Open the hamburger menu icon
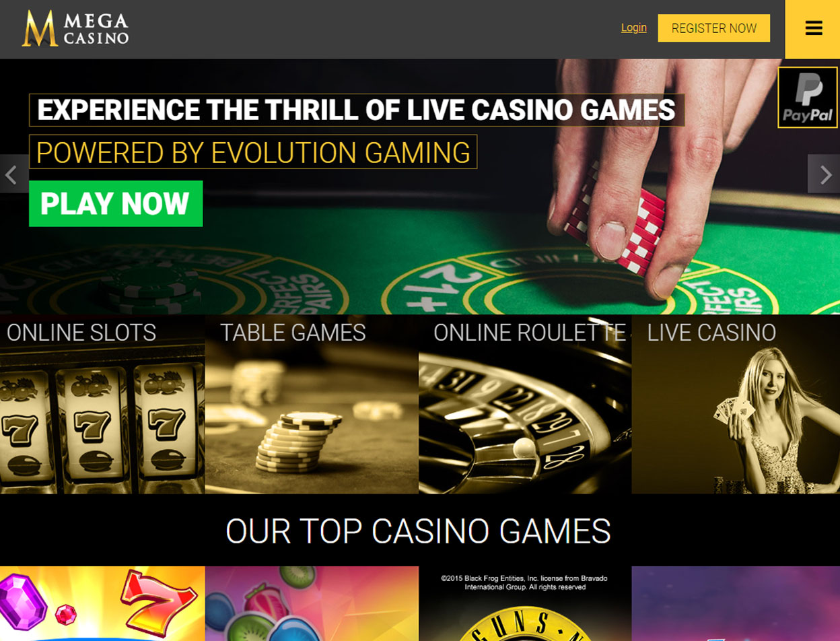 coord(813,28)
